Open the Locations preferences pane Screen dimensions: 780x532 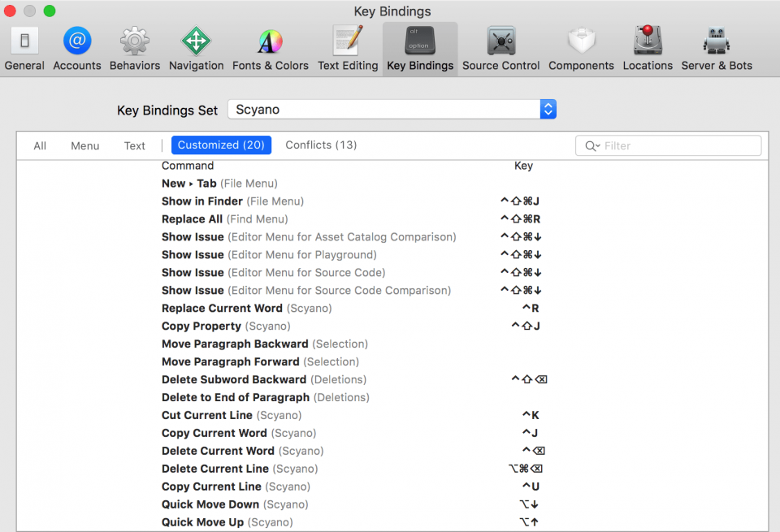coord(648,47)
